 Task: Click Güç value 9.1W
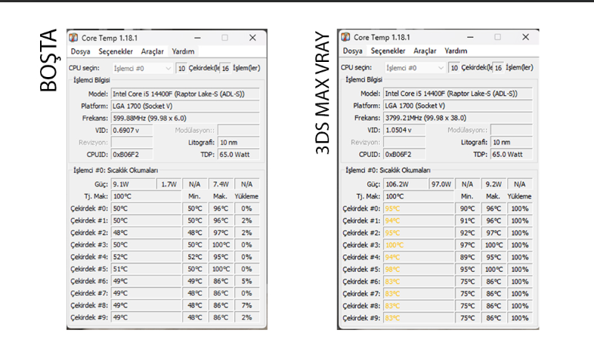click(133, 184)
